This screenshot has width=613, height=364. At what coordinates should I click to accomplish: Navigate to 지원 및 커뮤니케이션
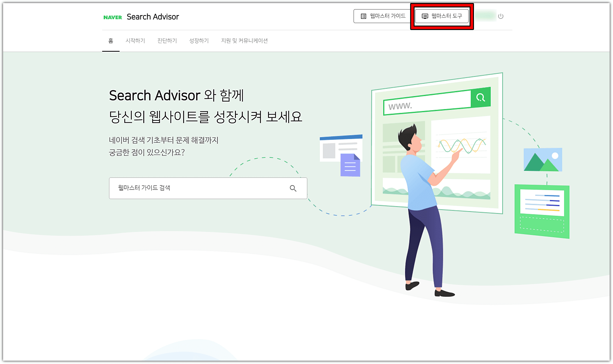click(245, 41)
